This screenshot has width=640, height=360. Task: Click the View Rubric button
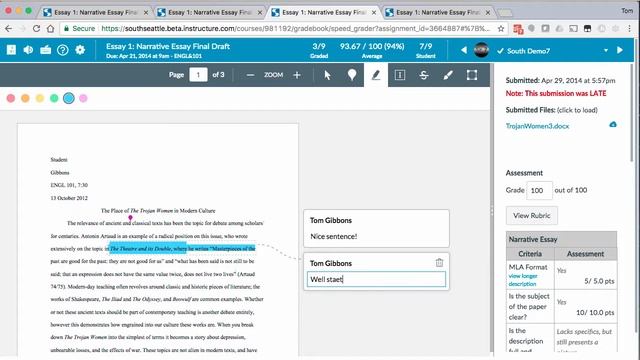(531, 216)
